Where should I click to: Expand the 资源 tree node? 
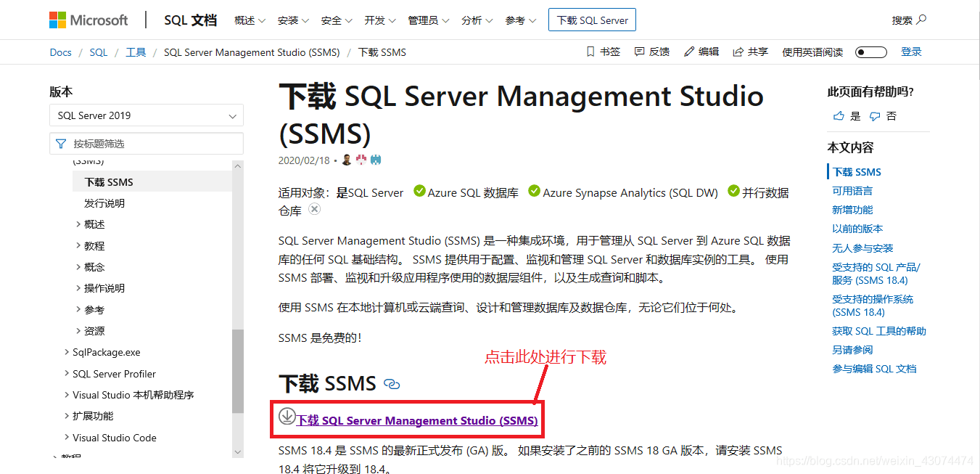[78, 330]
